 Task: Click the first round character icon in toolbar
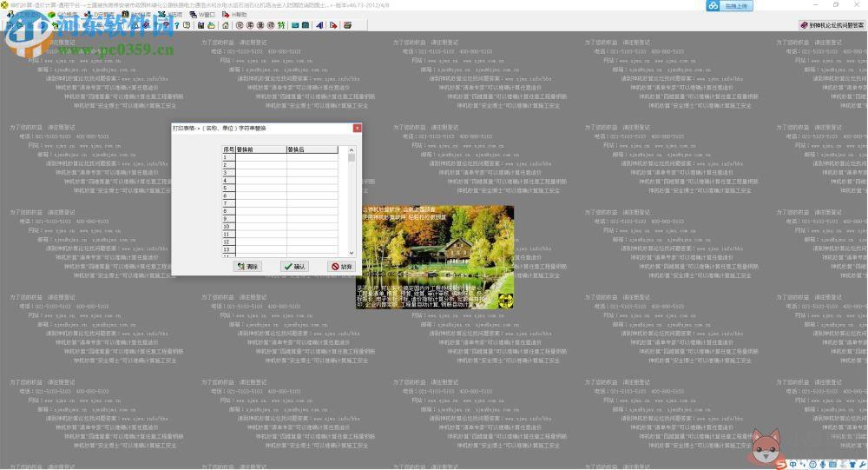(240, 25)
